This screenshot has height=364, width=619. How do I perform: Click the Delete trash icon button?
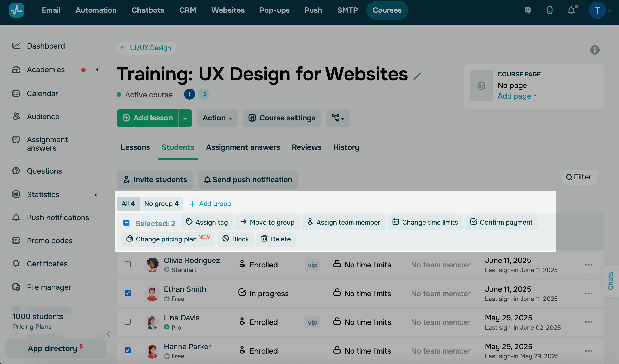click(x=276, y=239)
